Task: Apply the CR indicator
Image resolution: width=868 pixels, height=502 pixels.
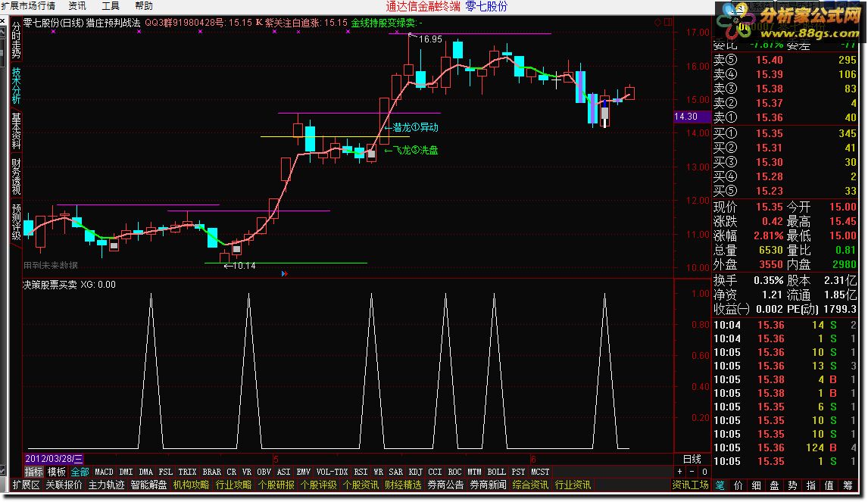Action: 232,472
